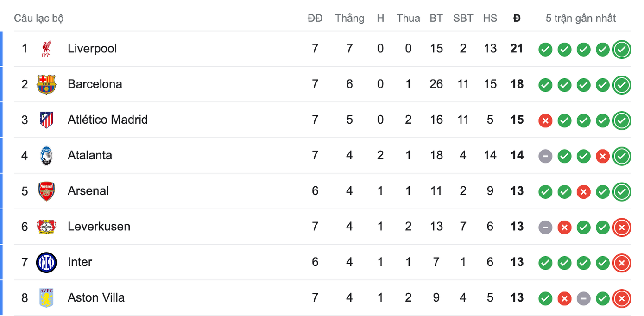
Task: Click the Câu lạc bộ column header
Action: (x=39, y=19)
